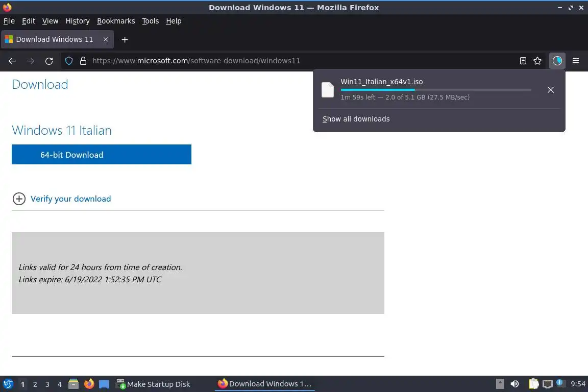Image resolution: width=588 pixels, height=392 pixels.
Task: Switch to Make Startup Disk window
Action: click(153, 384)
